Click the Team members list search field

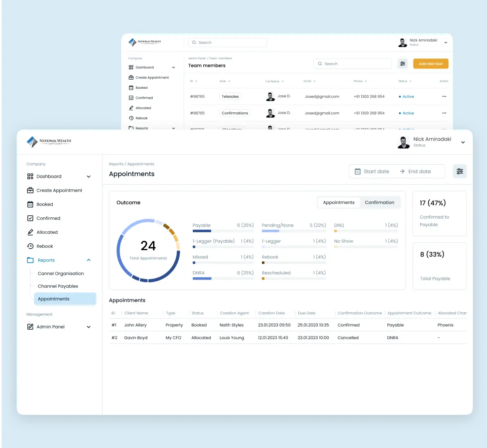pos(353,64)
